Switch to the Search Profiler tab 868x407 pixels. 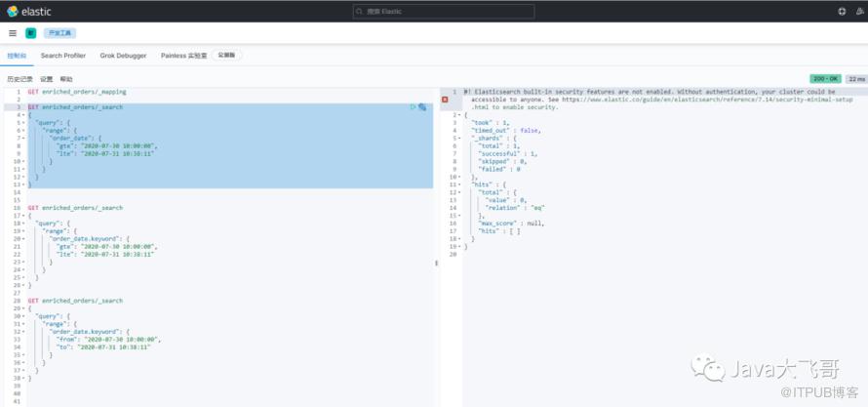tap(63, 56)
